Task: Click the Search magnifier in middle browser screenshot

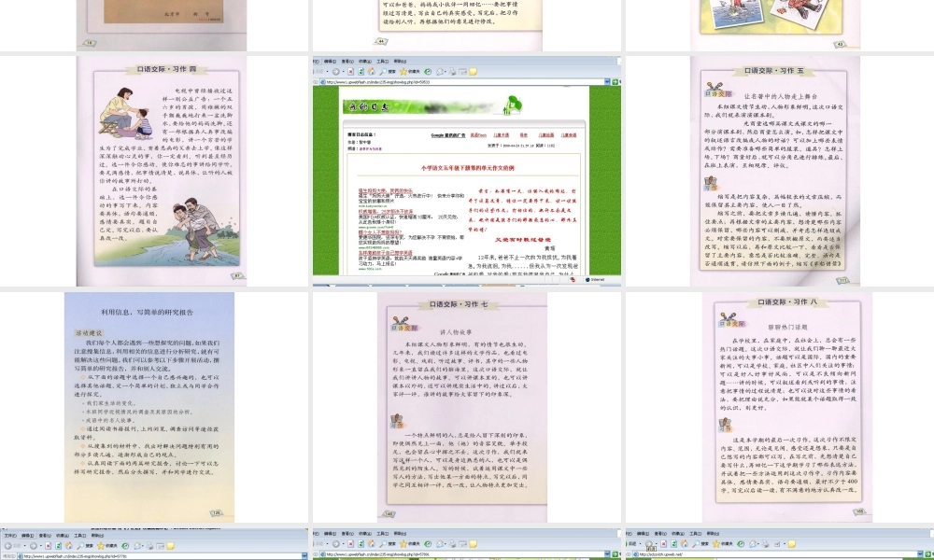Action: pyautogui.click(x=382, y=72)
